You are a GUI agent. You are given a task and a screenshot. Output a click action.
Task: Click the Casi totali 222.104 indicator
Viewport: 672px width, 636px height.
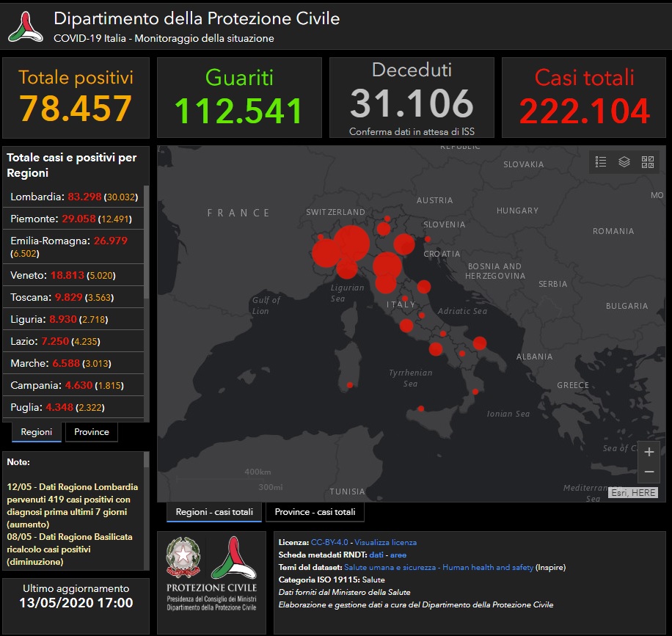(584, 98)
